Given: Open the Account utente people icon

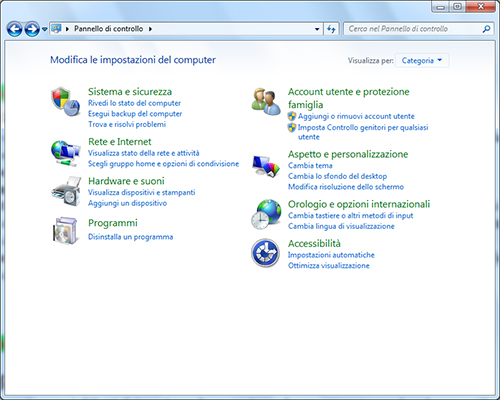Looking at the screenshot, I should click(265, 102).
